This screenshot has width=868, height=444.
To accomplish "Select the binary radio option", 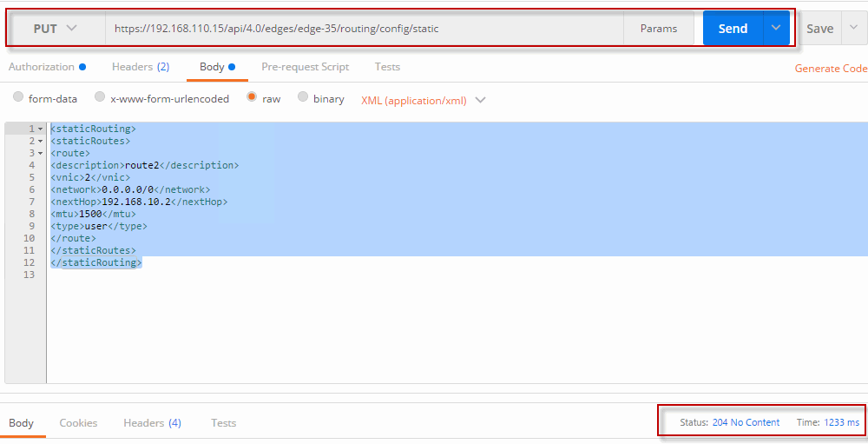I will 303,98.
